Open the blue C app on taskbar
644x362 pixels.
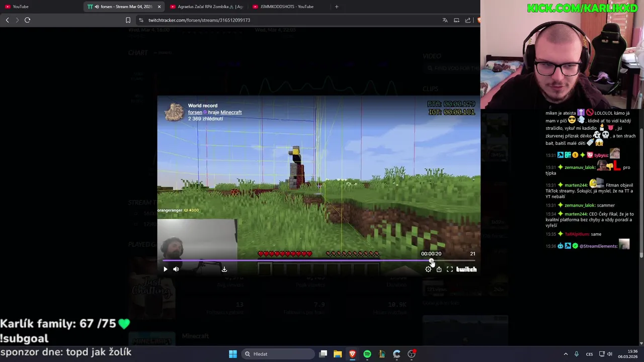[396, 354]
